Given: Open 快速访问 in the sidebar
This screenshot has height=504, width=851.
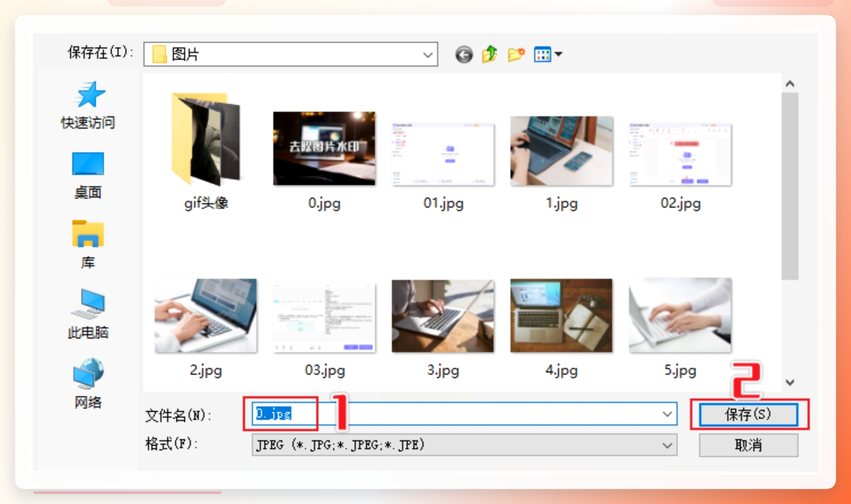Looking at the screenshot, I should pos(88,106).
